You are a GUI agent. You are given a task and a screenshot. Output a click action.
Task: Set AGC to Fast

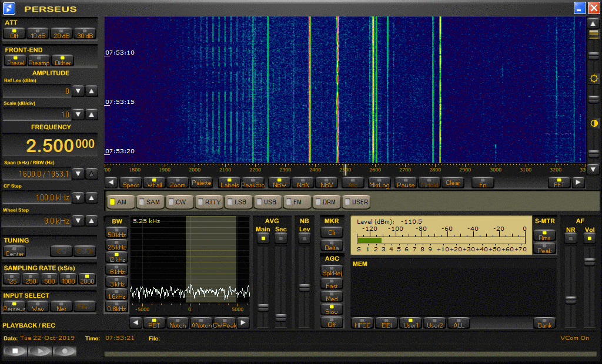[332, 284]
